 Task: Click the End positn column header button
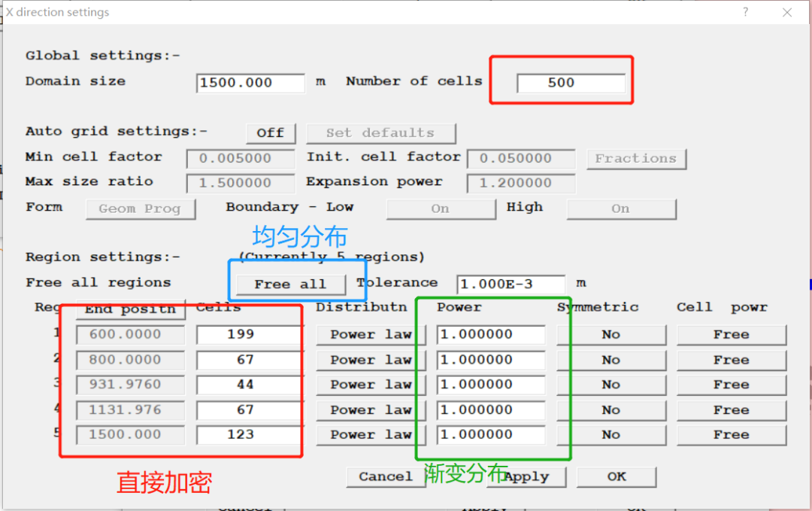[131, 309]
